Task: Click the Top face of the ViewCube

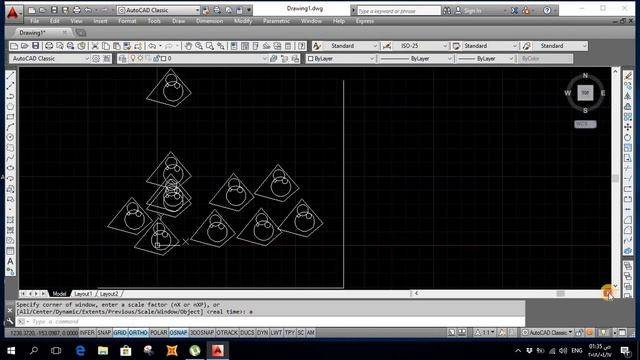Action: coord(585,93)
